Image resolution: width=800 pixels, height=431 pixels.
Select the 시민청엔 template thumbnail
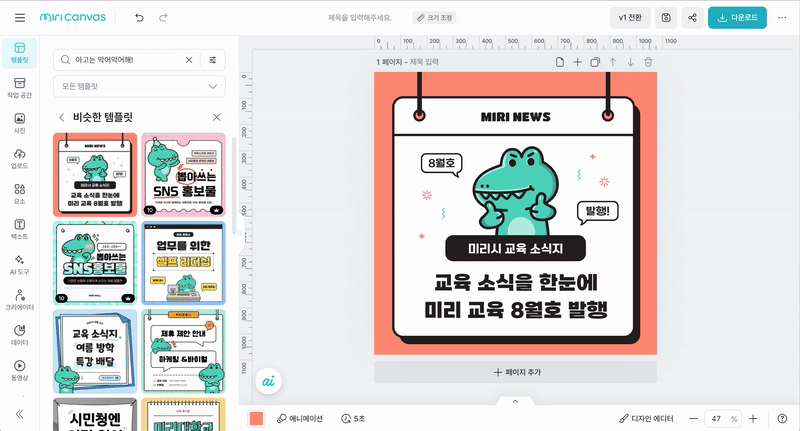click(x=95, y=414)
